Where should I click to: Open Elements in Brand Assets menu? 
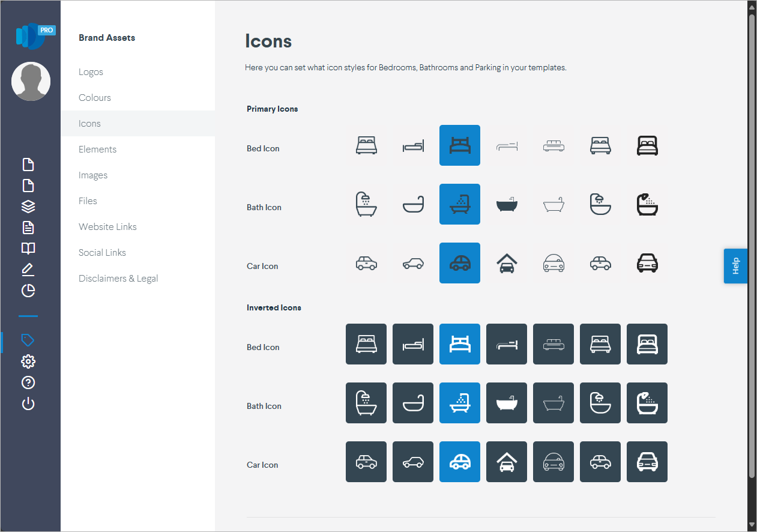click(97, 150)
